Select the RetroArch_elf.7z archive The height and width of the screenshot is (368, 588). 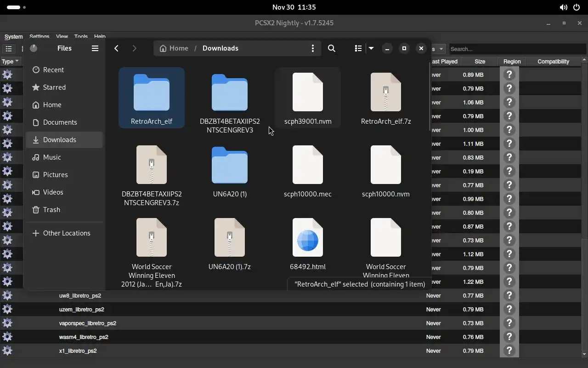tap(386, 98)
